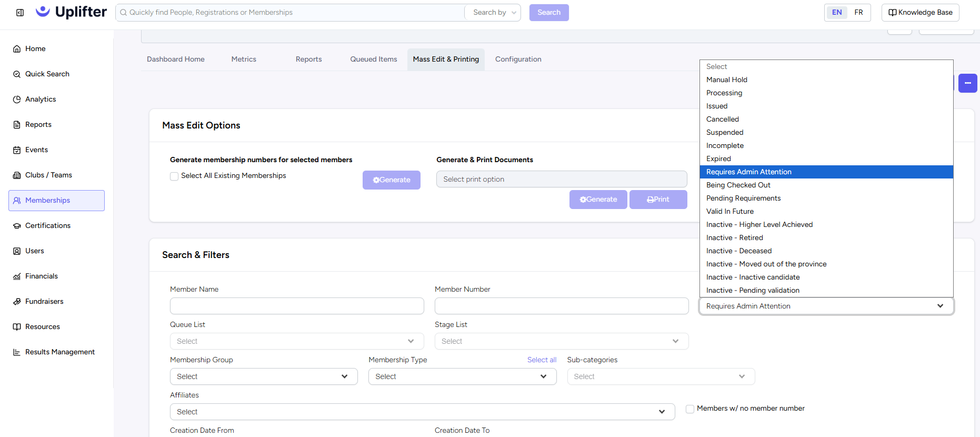This screenshot has width=980, height=437.
Task: Switch language to FR
Action: (859, 13)
